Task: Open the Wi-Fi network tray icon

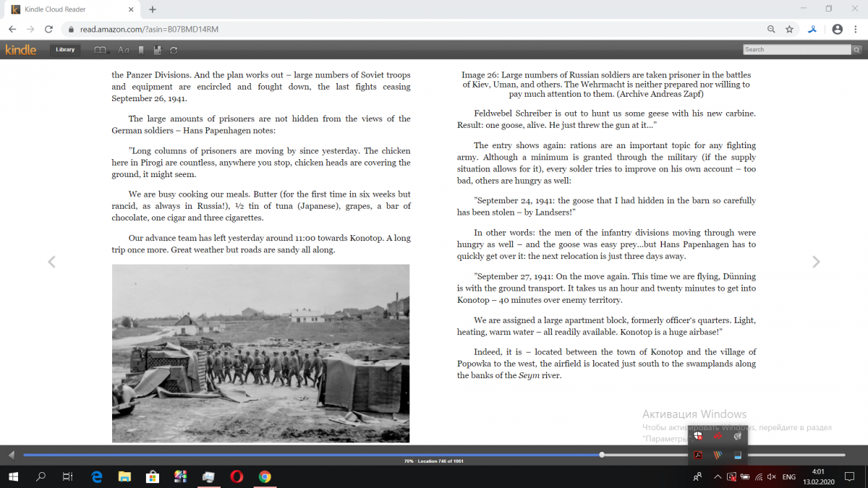Action: pos(758,477)
